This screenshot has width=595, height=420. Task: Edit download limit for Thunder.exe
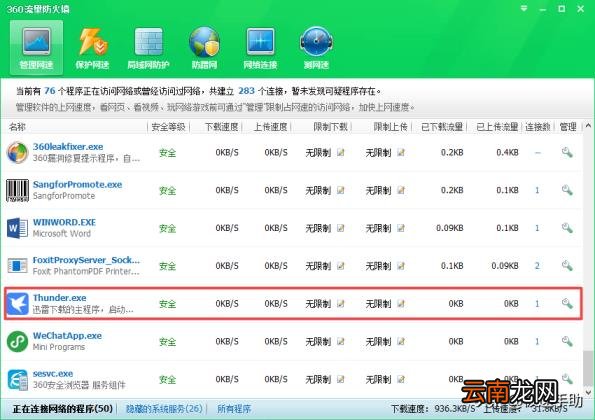[x=341, y=304]
